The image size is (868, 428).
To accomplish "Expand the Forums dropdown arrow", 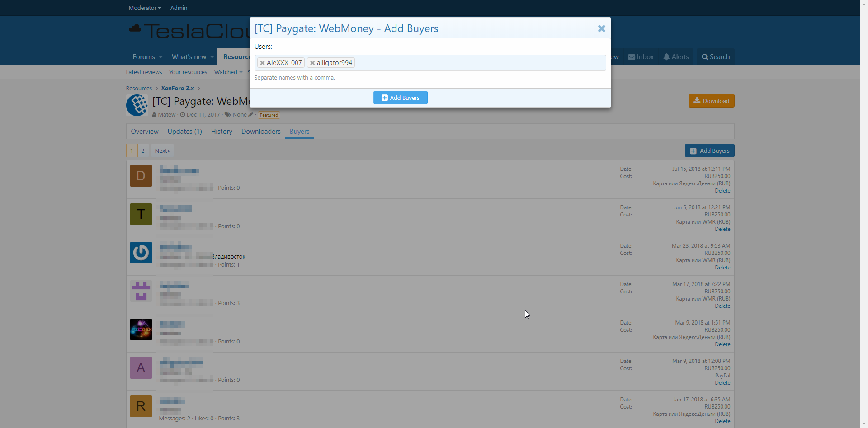I will pos(160,57).
